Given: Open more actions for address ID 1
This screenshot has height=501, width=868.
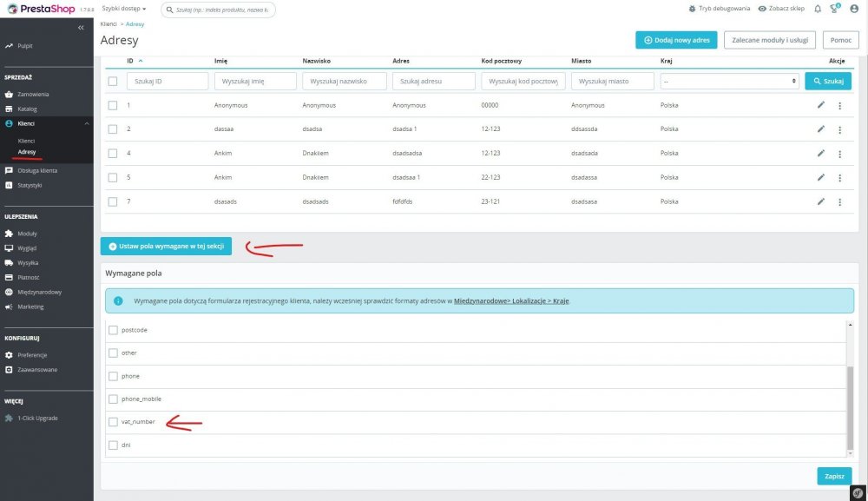Looking at the screenshot, I should tap(839, 106).
